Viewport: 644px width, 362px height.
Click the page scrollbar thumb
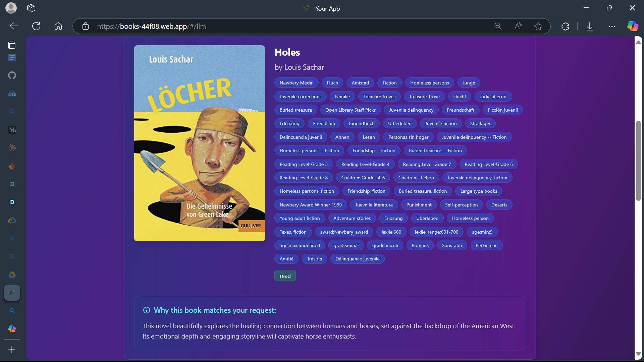tap(638, 161)
